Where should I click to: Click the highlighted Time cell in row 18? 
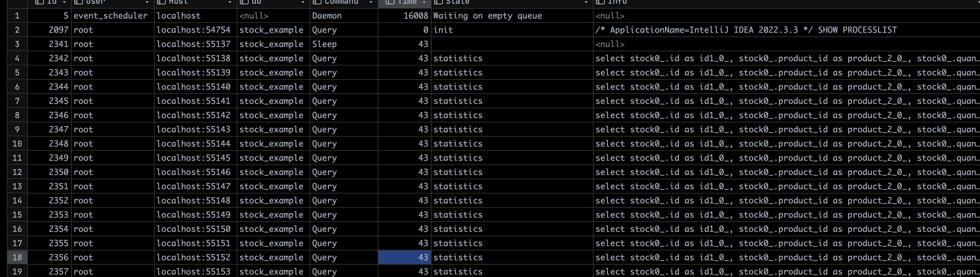point(404,257)
